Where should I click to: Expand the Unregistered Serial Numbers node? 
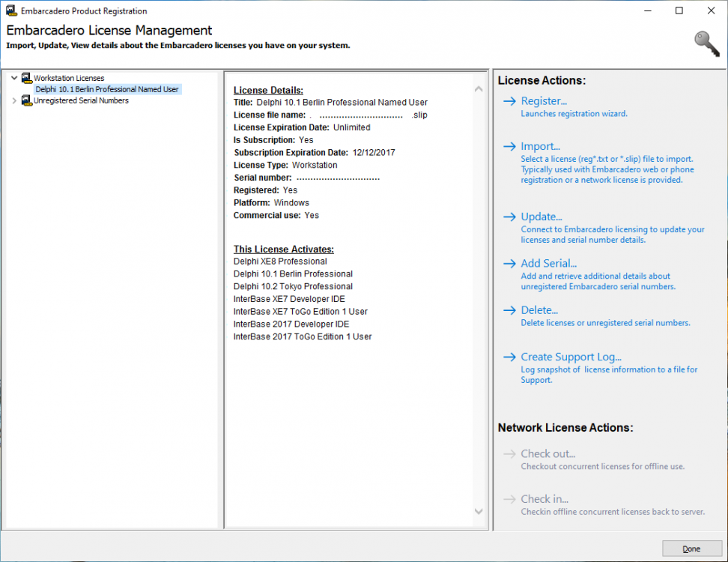14,100
